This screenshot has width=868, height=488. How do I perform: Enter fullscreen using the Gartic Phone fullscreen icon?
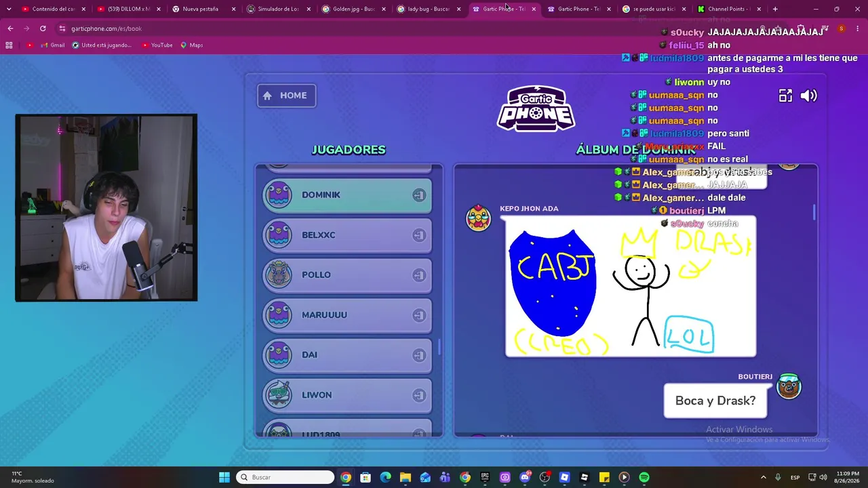[x=785, y=96]
